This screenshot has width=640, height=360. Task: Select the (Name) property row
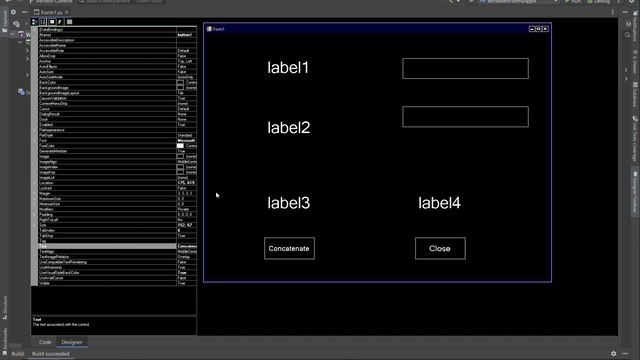(117, 35)
